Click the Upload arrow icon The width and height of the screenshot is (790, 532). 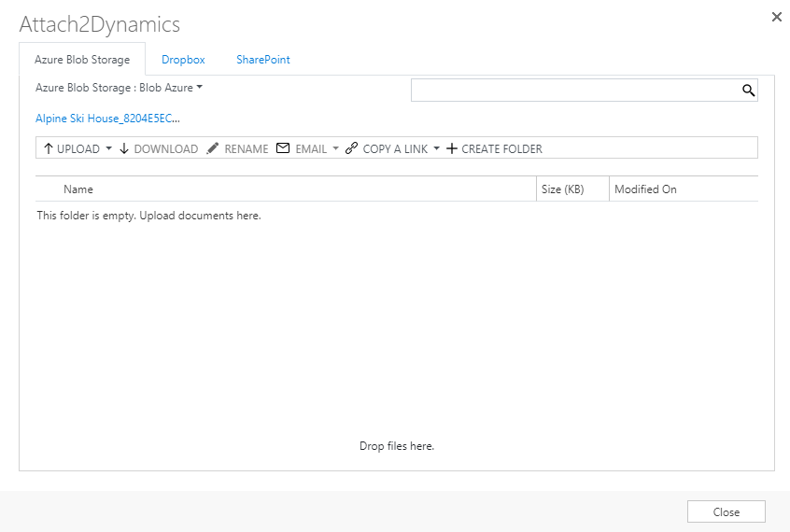49,148
